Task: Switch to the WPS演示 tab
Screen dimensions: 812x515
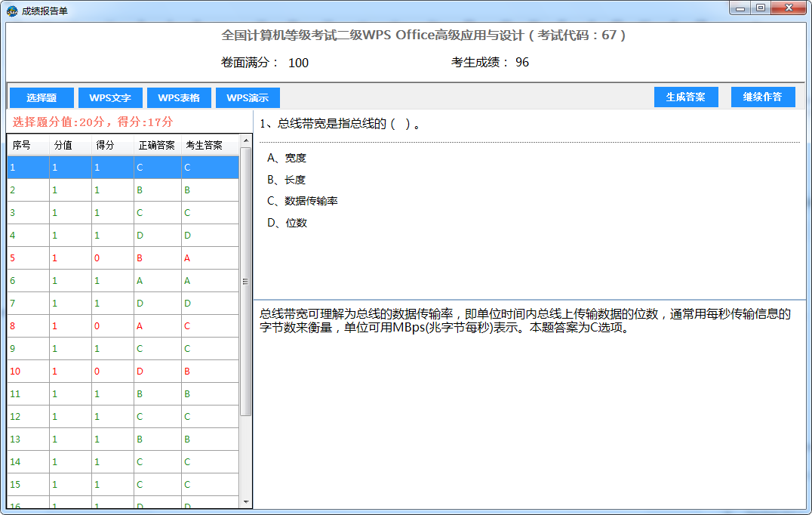Action: (248, 97)
